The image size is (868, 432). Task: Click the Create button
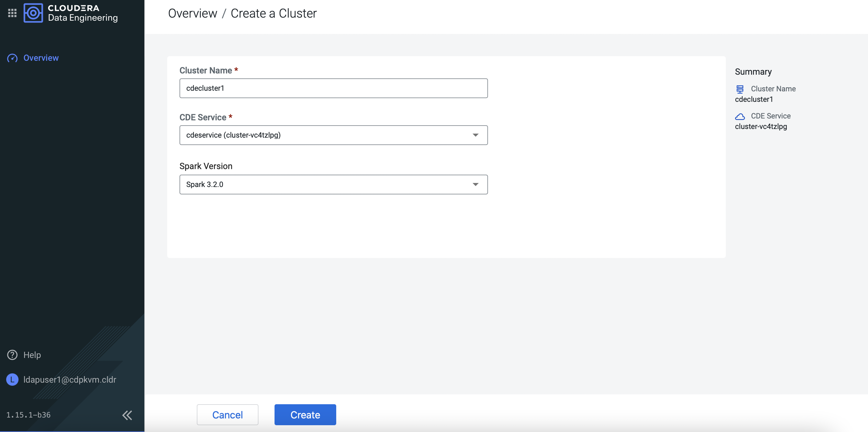click(x=305, y=415)
